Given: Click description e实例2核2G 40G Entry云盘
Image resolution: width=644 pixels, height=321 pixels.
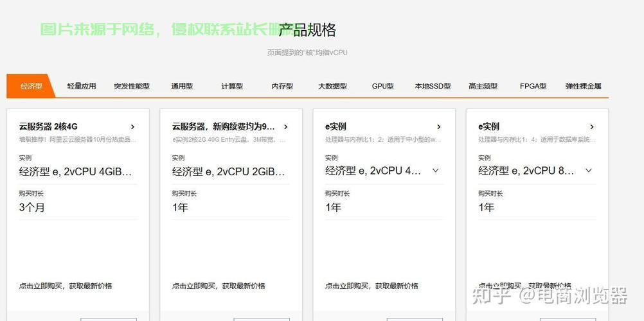Looking at the screenshot, I should pos(229,139).
